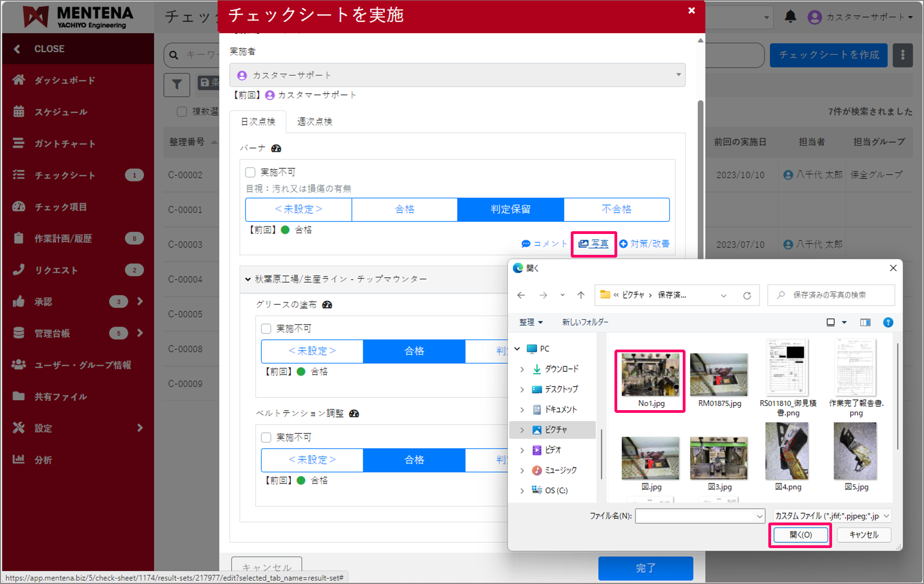This screenshot has width=924, height=584.
Task: Check 実施不可 for ベルトテンション調整
Action: (266, 437)
